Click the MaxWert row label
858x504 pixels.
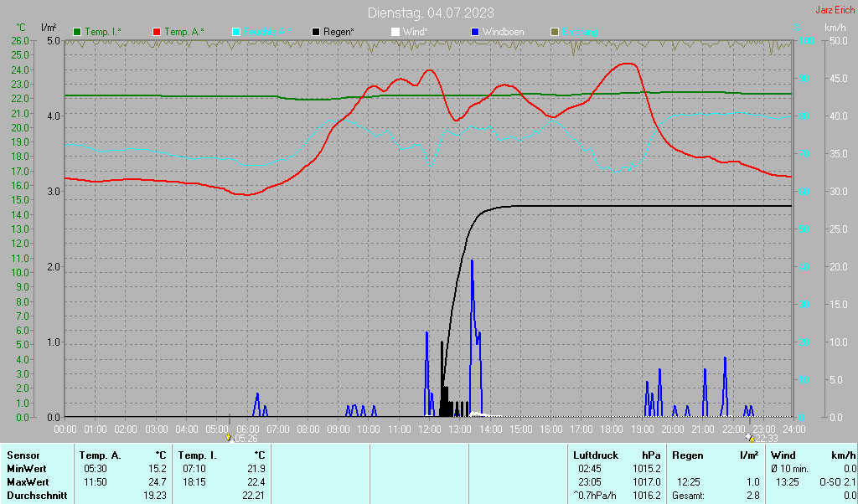pyautogui.click(x=28, y=483)
